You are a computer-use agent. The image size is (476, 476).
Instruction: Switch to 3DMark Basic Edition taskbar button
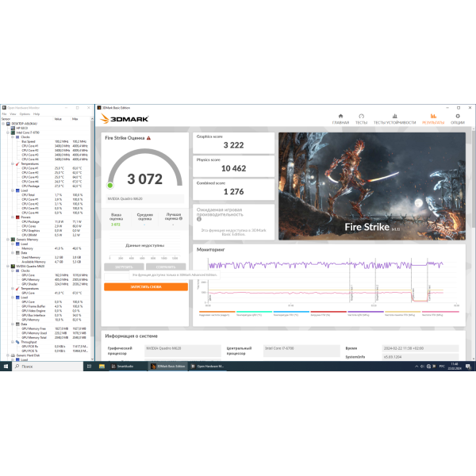pos(168,367)
